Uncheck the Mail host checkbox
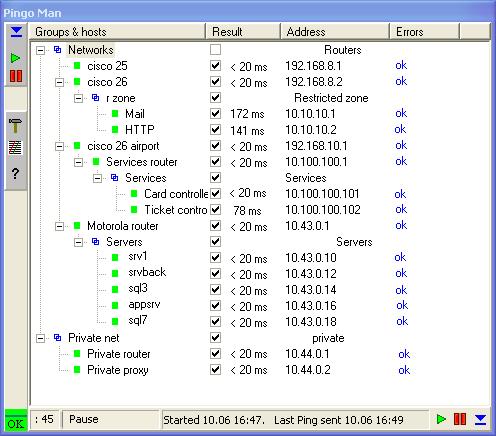The height and width of the screenshot is (436, 496). [x=215, y=114]
